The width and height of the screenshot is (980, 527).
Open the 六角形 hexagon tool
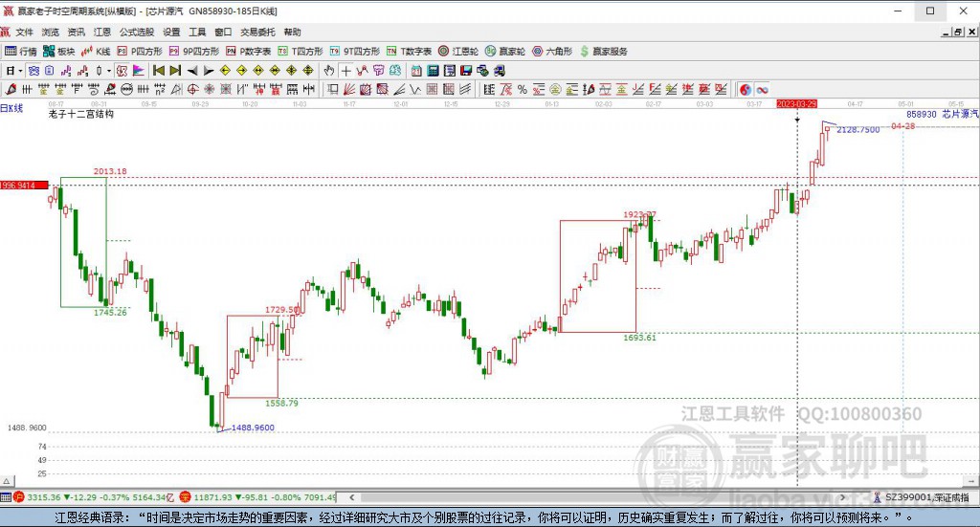(552, 52)
